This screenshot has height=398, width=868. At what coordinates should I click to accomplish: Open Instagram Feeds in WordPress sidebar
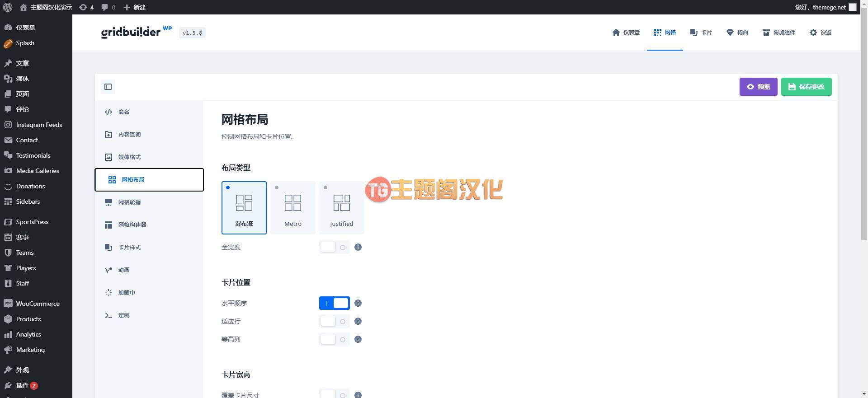(36, 125)
